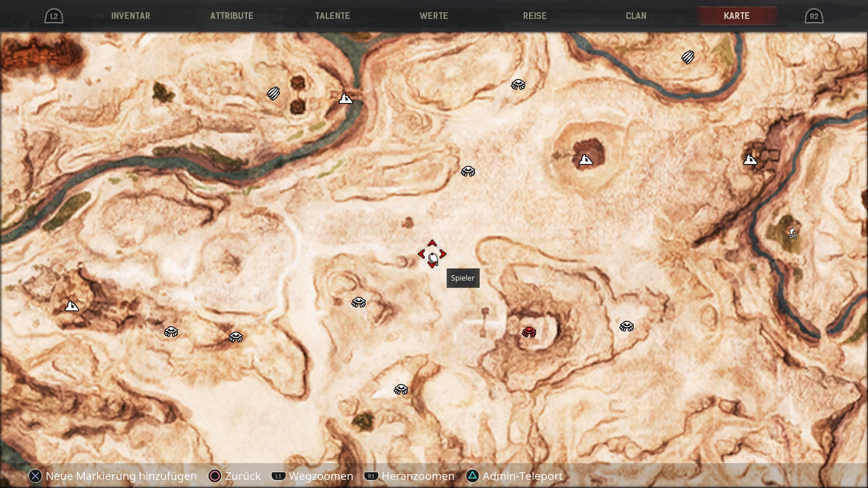Select the landmark icon at river bend
The width and height of the screenshot is (868, 488).
[x=346, y=98]
